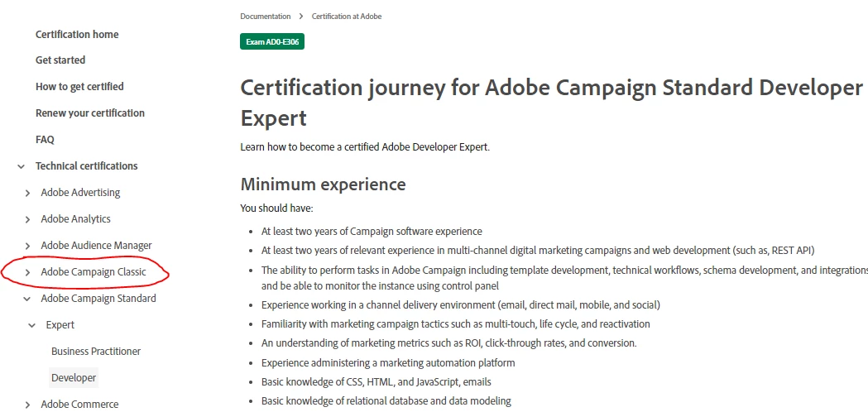Open Business Practitioner certification page
Screen dimensions: 868x412
coord(96,351)
